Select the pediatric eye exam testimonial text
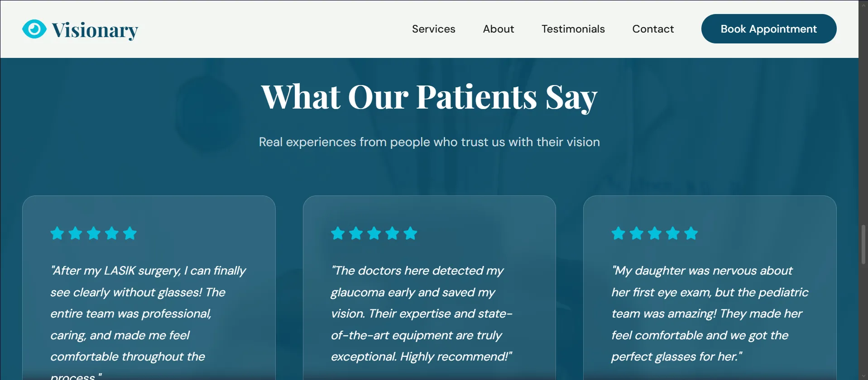 [x=709, y=313]
